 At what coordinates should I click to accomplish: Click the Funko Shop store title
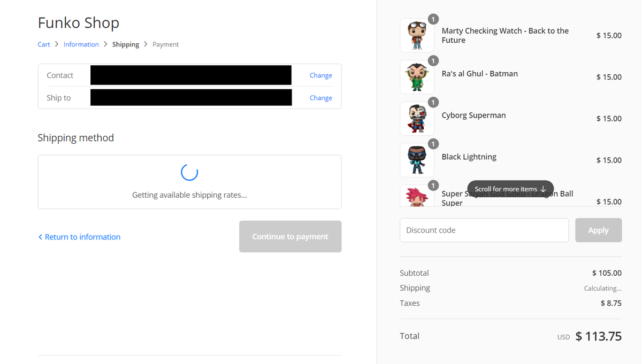[x=79, y=23]
